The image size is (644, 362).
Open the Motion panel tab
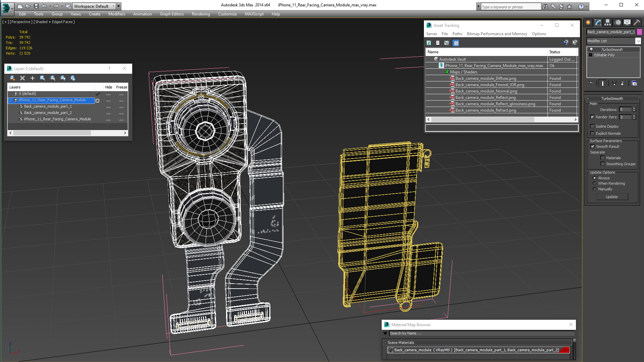(618, 22)
